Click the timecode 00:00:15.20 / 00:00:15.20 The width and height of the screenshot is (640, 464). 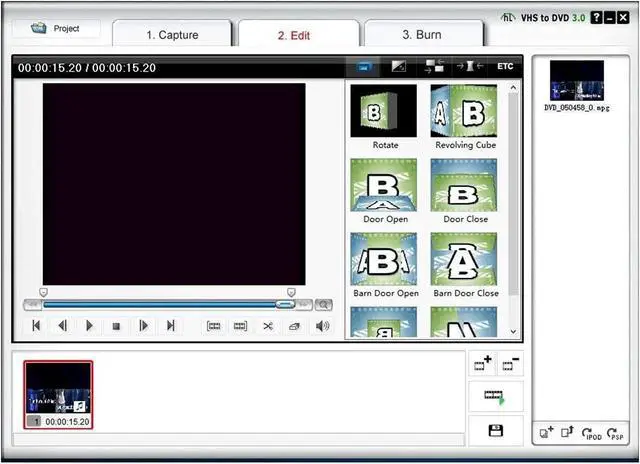point(87,68)
